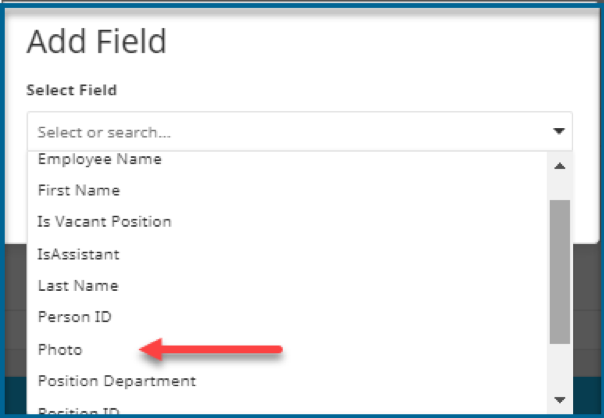Click the Select or search input field
This screenshot has width=604, height=418.
300,132
